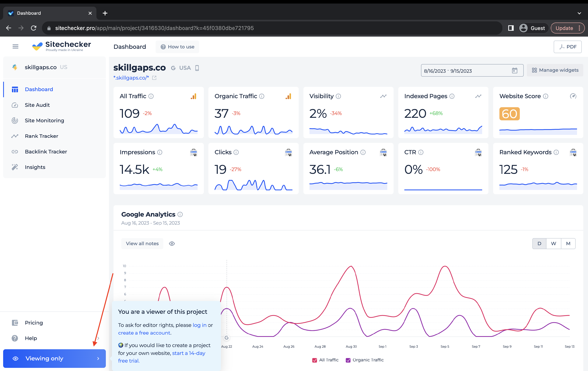Screen dimensions: 588x371
Task: Click info icon beside Indexed Pages
Action: [452, 96]
